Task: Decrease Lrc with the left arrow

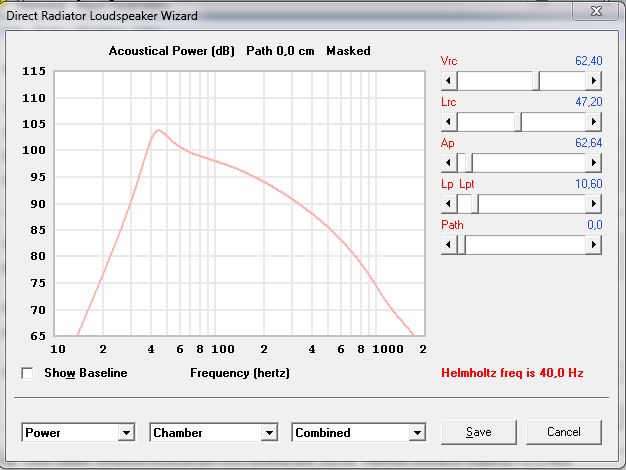Action: point(449,121)
